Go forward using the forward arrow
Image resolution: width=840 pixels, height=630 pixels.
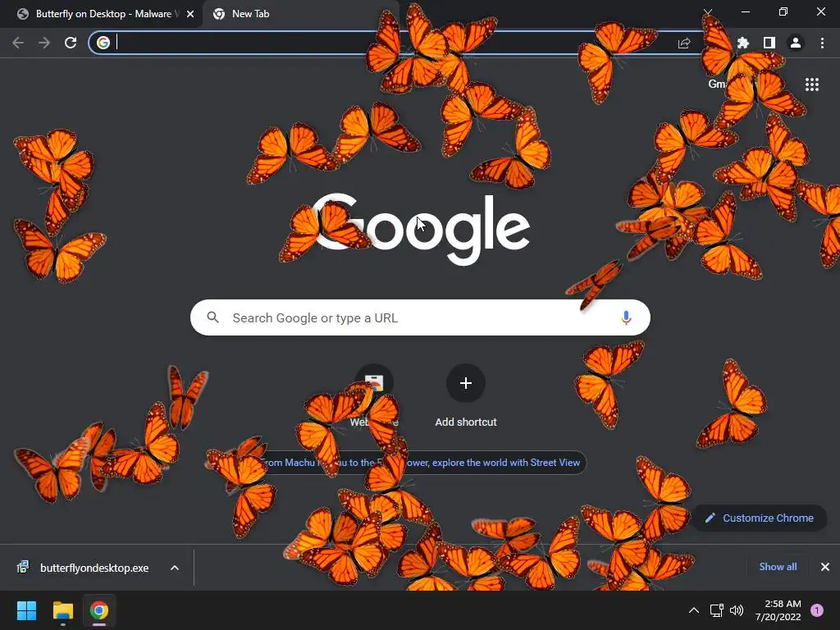[44, 43]
